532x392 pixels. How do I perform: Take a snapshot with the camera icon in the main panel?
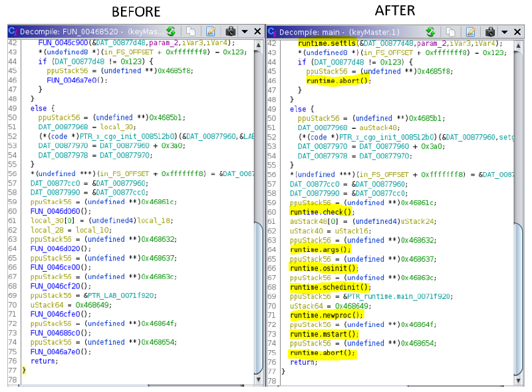[490, 31]
